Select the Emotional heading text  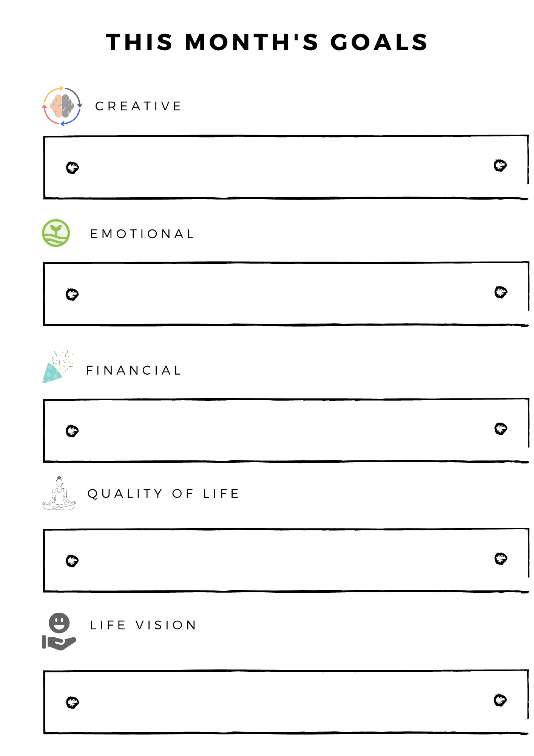142,234
